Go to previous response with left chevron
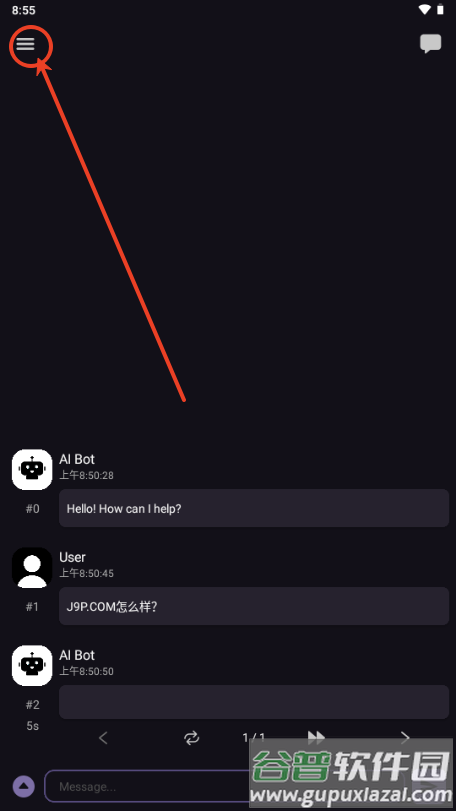 103,738
